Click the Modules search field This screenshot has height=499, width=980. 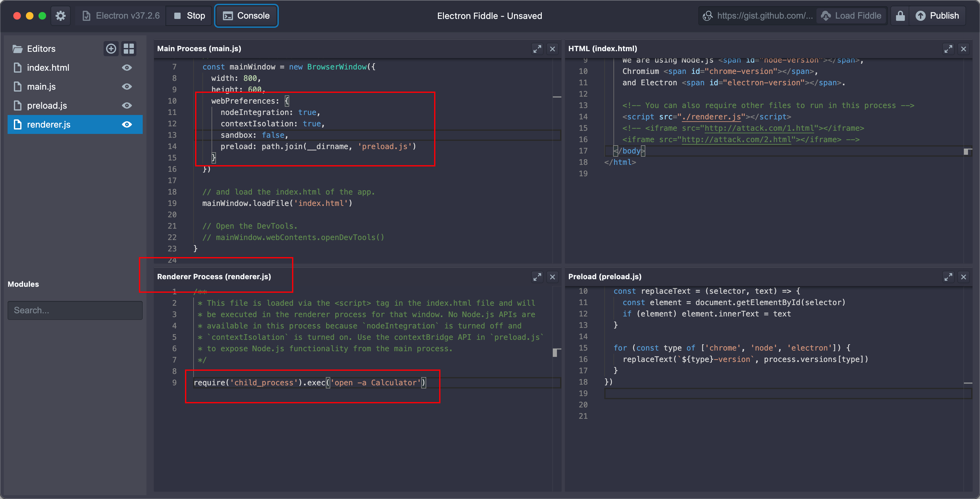tap(75, 310)
